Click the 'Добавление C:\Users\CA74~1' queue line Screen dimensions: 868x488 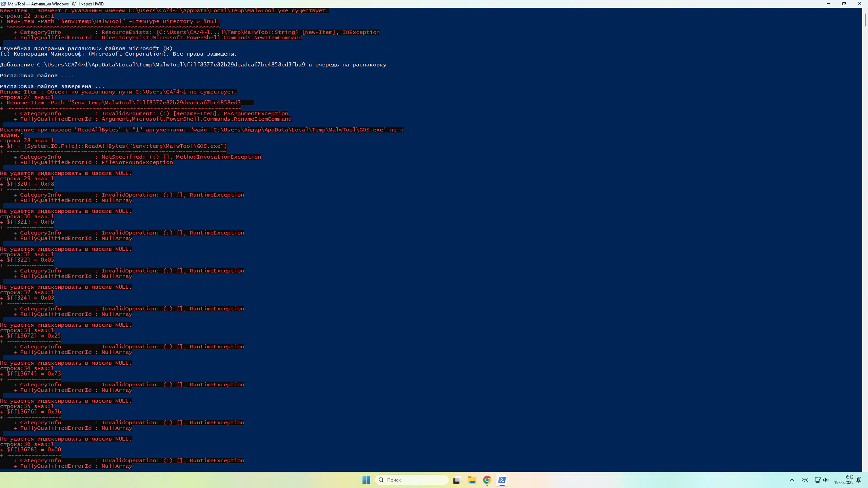[x=193, y=65]
